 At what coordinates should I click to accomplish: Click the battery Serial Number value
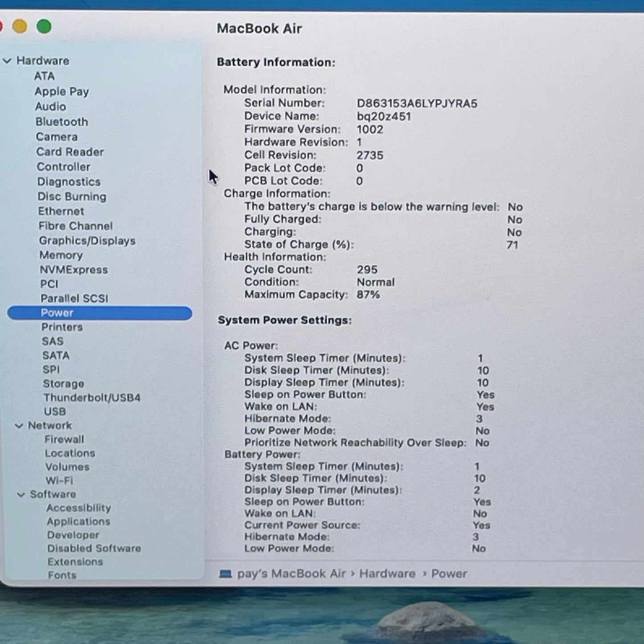417,104
